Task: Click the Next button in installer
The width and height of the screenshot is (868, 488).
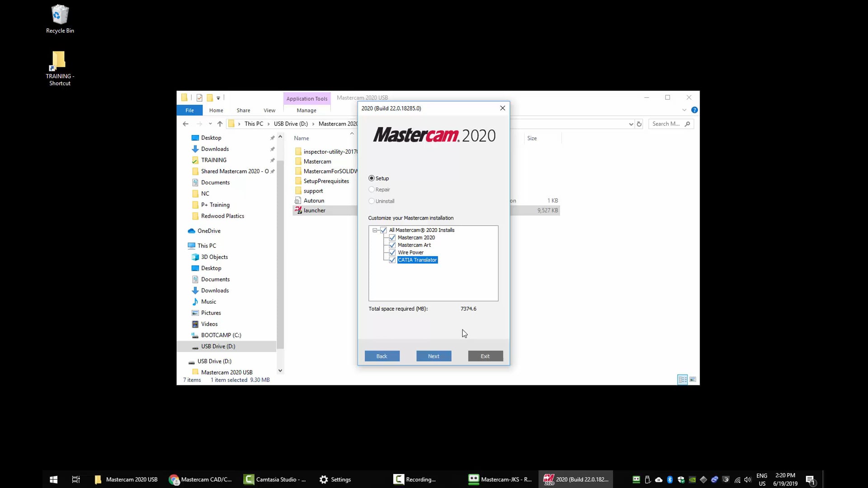Action: point(434,356)
